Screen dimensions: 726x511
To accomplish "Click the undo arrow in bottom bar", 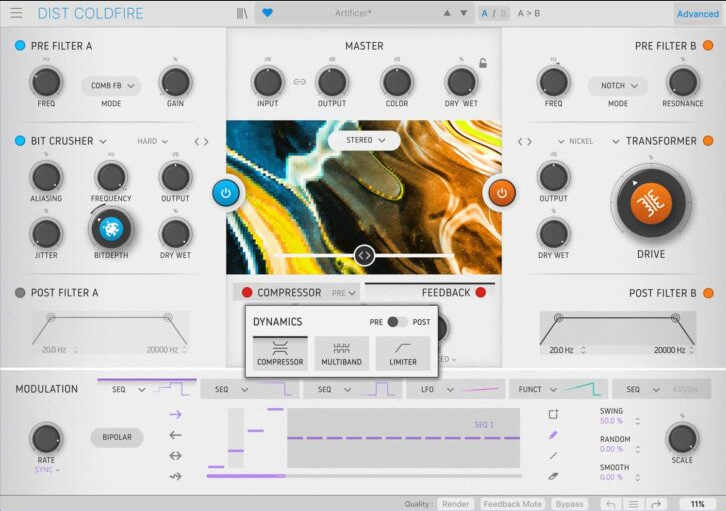I will point(610,504).
